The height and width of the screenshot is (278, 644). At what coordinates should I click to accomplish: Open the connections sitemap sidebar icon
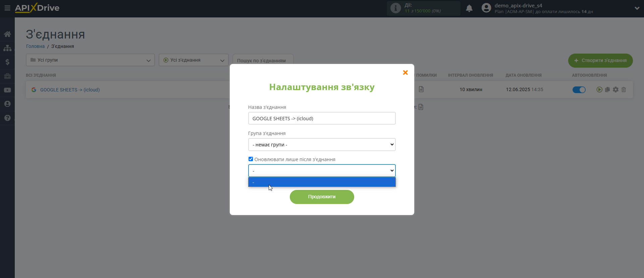coord(7,48)
